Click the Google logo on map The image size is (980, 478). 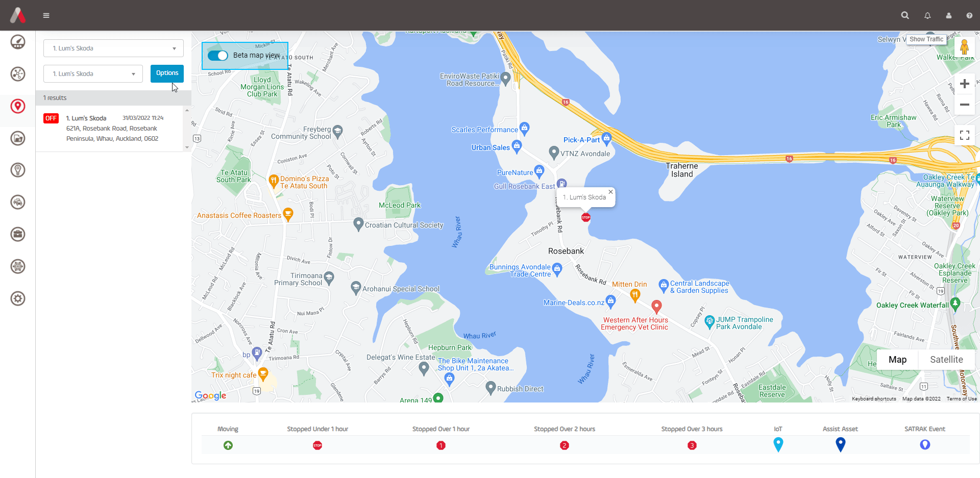pos(210,395)
